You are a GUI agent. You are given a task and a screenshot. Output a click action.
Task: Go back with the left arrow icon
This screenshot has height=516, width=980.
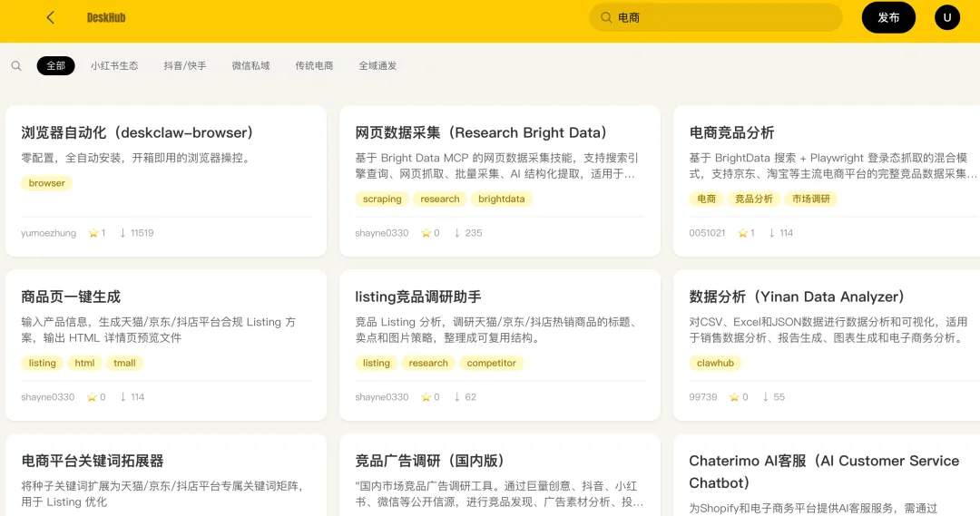coord(51,17)
